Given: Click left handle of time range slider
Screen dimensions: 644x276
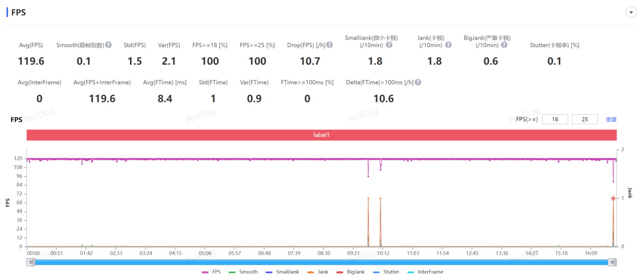Looking at the screenshot, I should [31, 262].
